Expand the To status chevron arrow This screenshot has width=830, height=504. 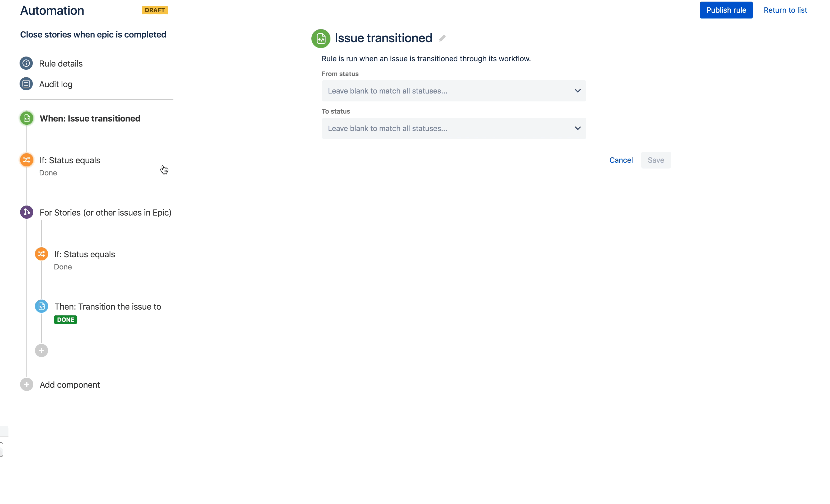tap(577, 128)
